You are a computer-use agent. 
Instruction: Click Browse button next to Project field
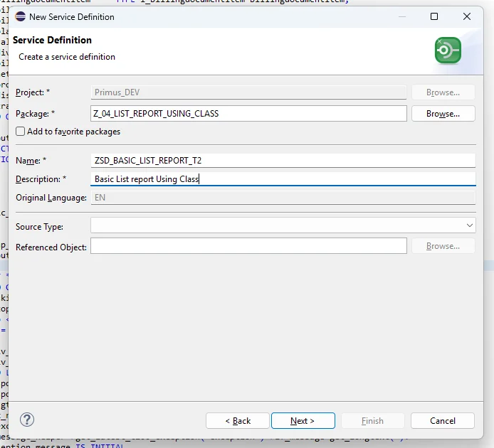(x=443, y=92)
